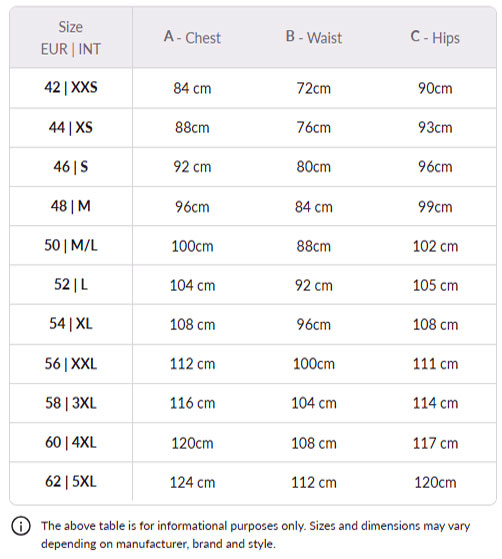
Task: Click the 100cm waist value for XXL
Action: pos(314,364)
